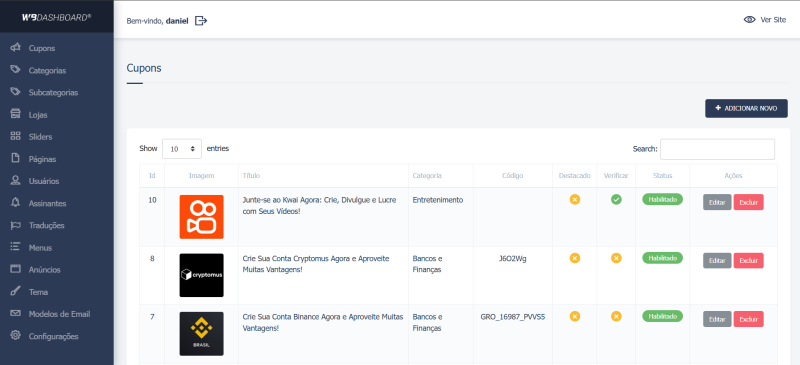Sort the table by Id column header

152,176
